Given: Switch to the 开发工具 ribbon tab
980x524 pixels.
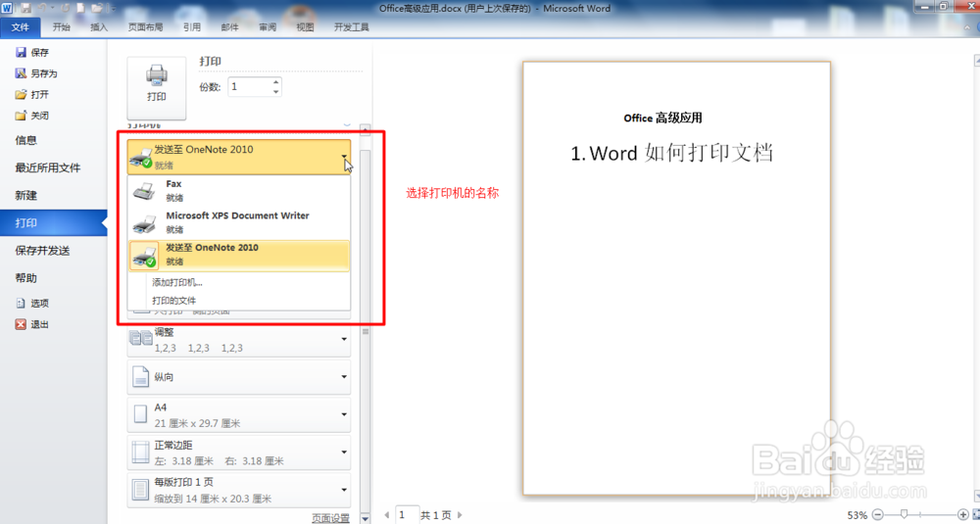Looking at the screenshot, I should point(352,27).
